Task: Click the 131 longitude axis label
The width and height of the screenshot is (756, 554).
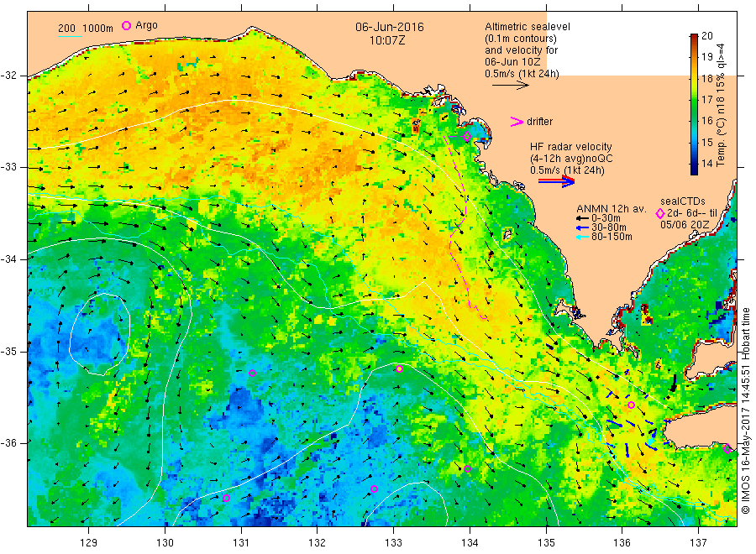Action: 241,543
